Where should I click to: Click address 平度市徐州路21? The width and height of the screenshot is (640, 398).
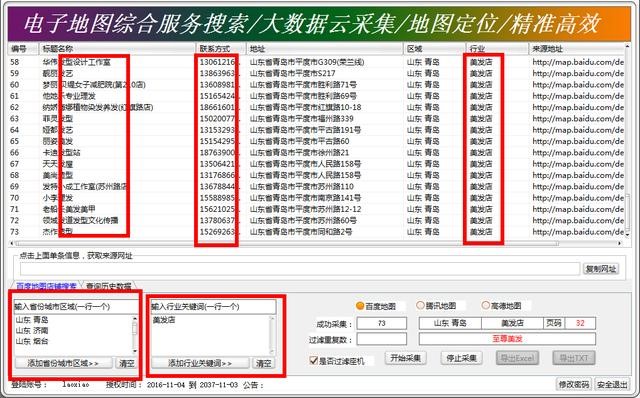click(300, 153)
